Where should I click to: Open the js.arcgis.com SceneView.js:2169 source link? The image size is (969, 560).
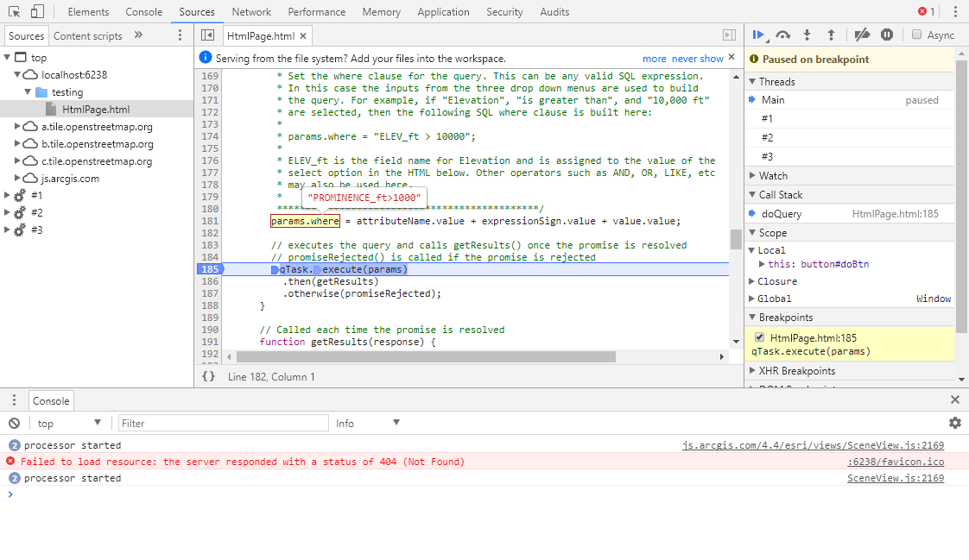point(814,445)
